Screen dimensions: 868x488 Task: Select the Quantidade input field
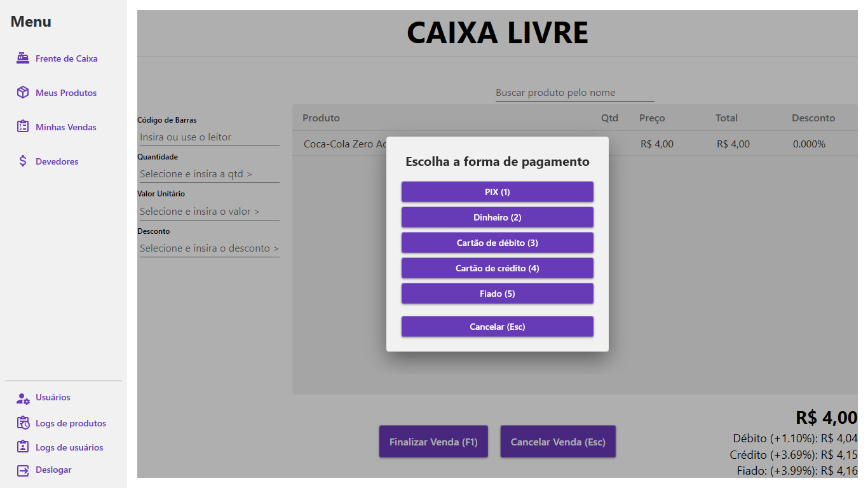209,174
